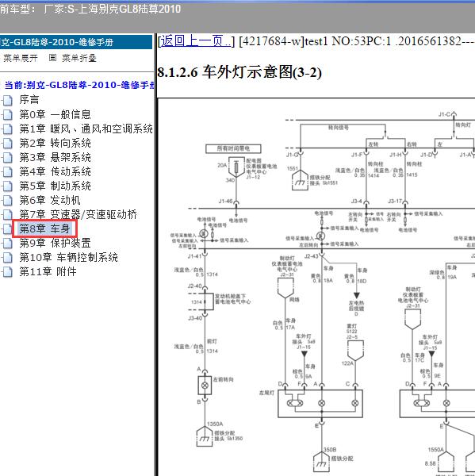Click document icon beside 第8章
The height and width of the screenshot is (476, 475).
tap(8, 228)
